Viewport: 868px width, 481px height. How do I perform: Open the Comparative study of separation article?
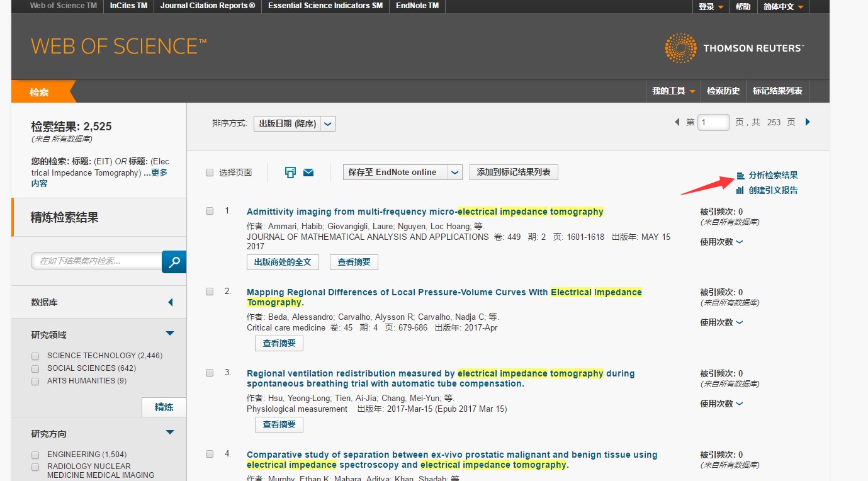pos(452,460)
